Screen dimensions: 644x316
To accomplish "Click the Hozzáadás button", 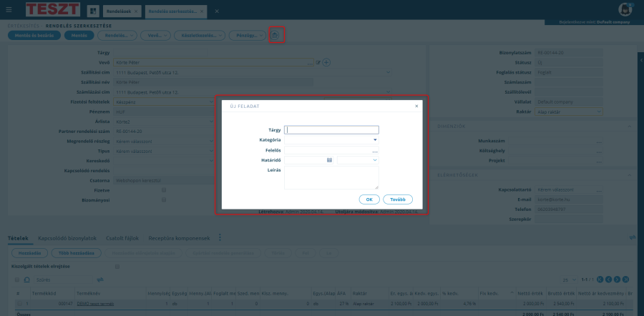I will tap(29, 253).
